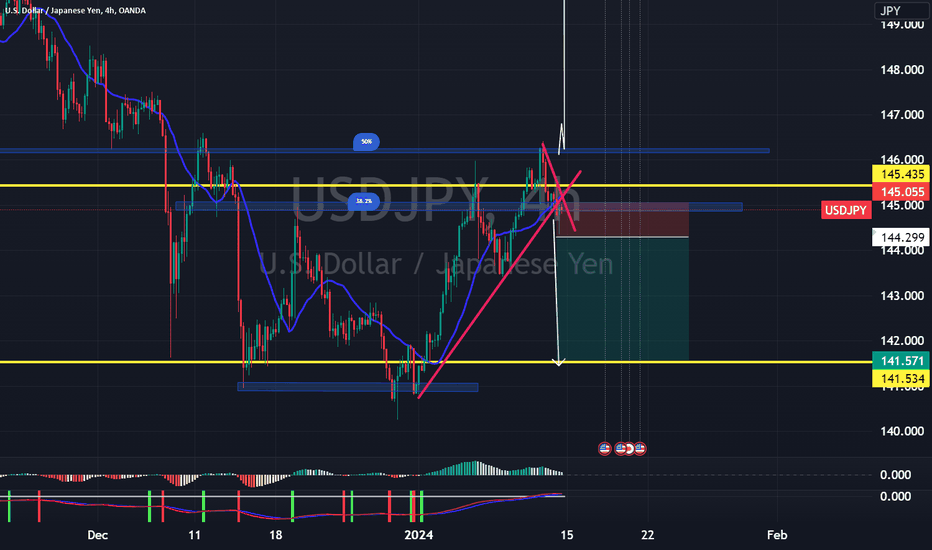The height and width of the screenshot is (550, 932).
Task: Open the lone US flag event icon left of the cluster
Action: coord(604,448)
